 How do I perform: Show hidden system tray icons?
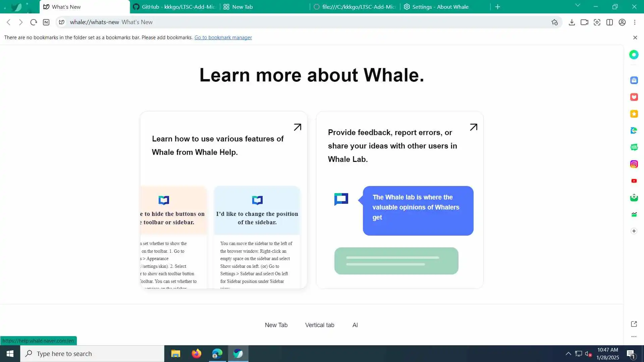[568, 354]
